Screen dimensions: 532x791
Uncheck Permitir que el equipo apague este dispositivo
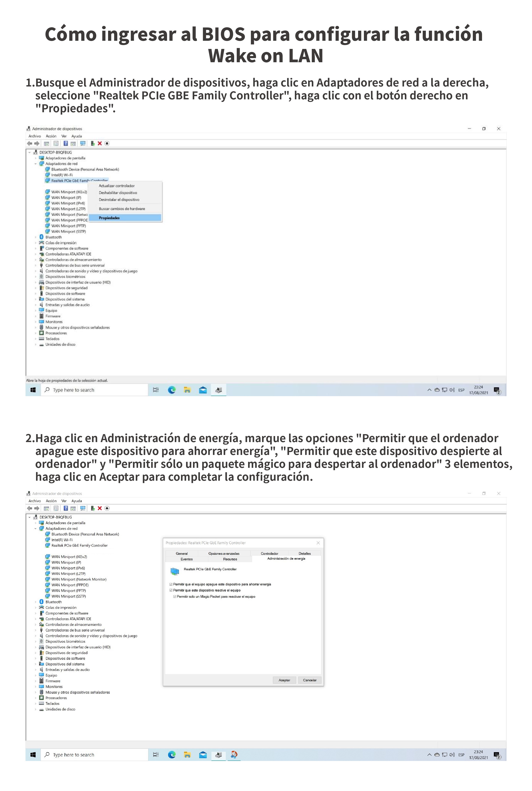(x=171, y=584)
